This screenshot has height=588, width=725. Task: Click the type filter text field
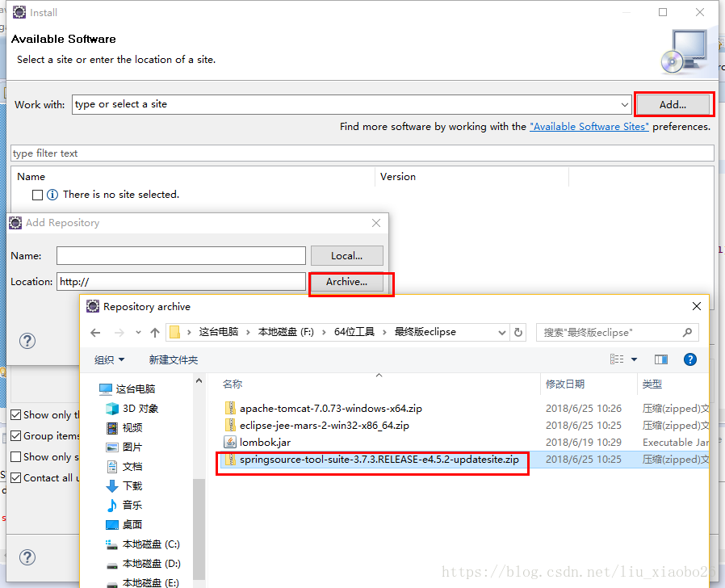[x=362, y=153]
